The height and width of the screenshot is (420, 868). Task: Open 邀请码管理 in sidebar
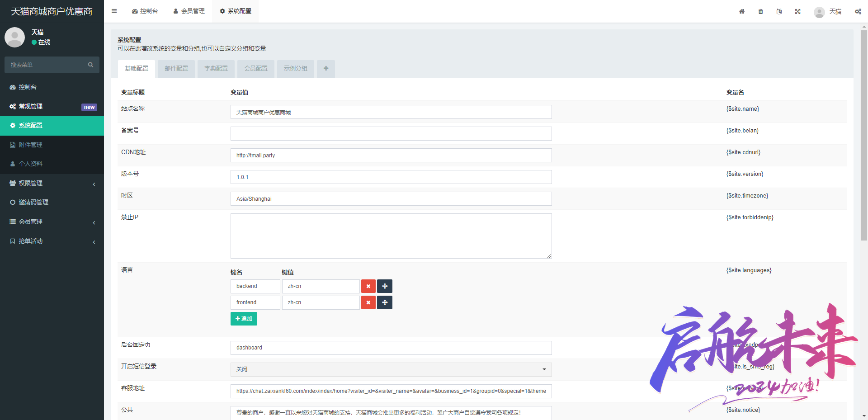point(52,202)
